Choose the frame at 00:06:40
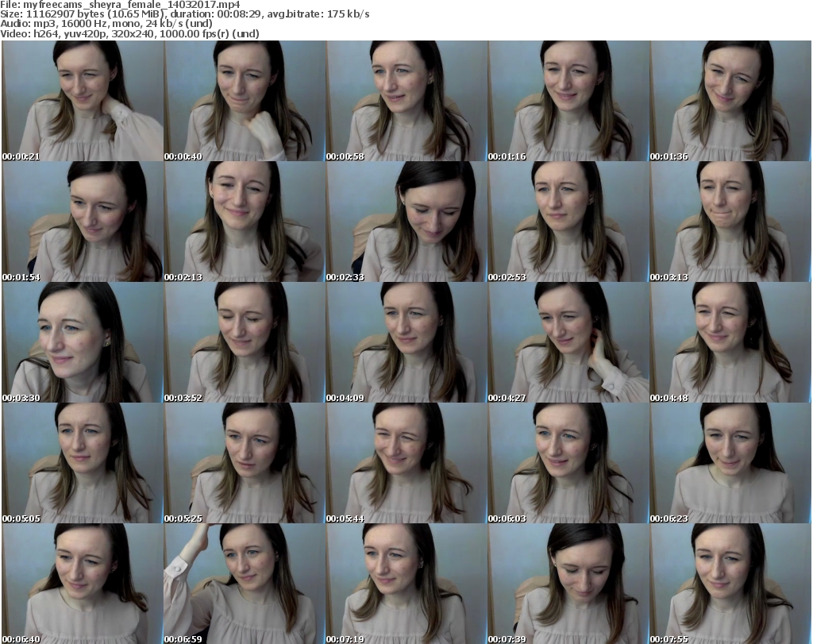Screen dimensions: 813x644 pyautogui.click(x=83, y=584)
